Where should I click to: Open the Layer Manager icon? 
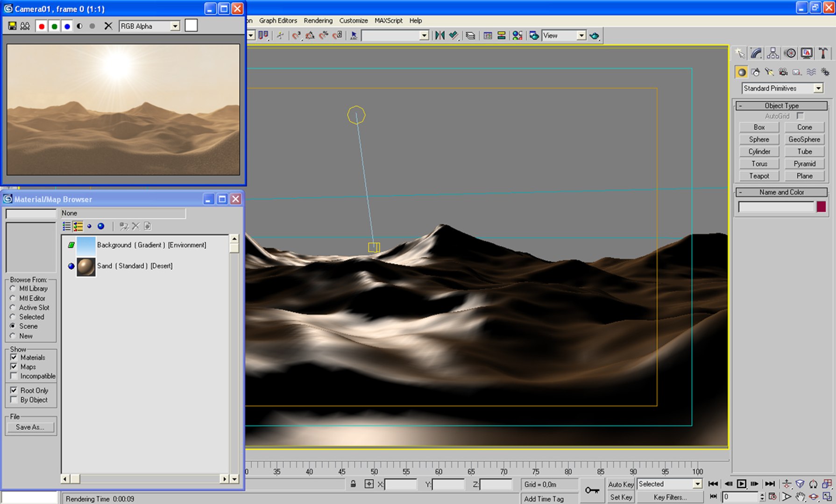471,35
